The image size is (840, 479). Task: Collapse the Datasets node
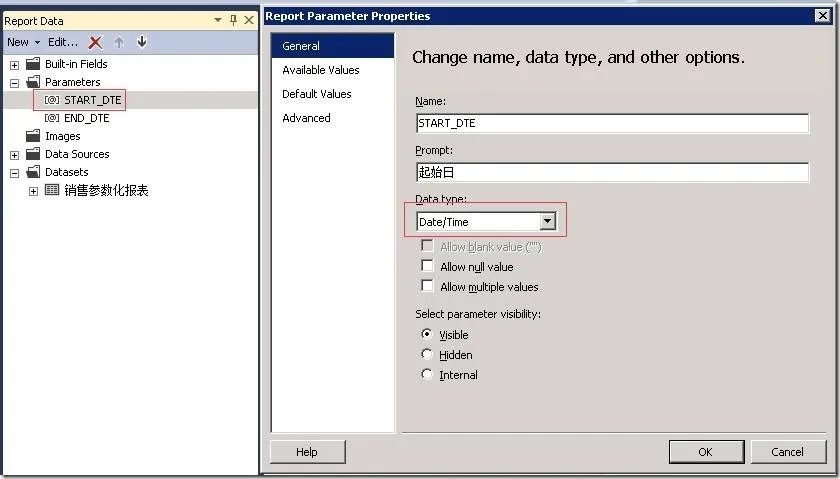(x=14, y=174)
